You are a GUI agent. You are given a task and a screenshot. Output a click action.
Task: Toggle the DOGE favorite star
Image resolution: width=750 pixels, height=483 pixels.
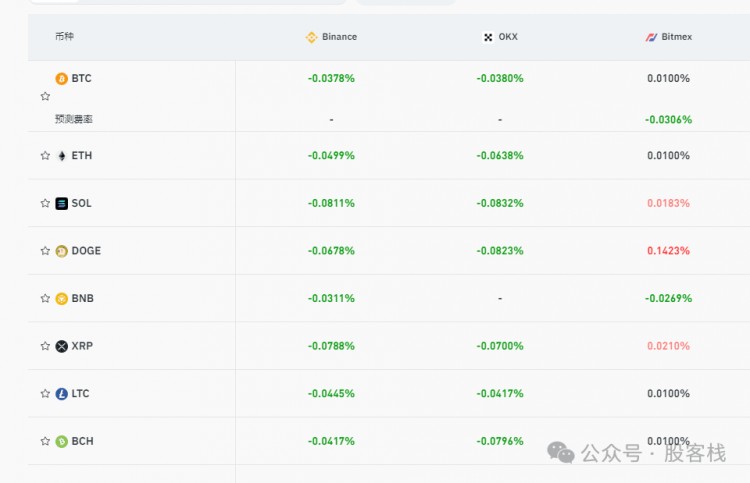[45, 251]
